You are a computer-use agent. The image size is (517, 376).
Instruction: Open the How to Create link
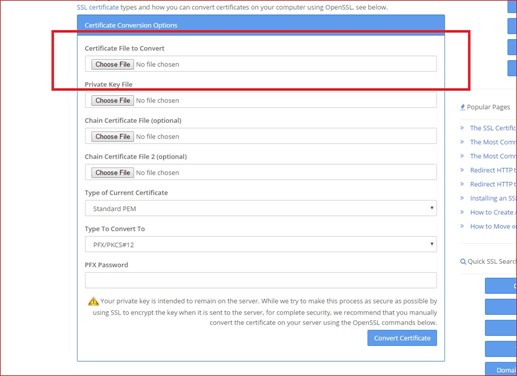pos(493,212)
